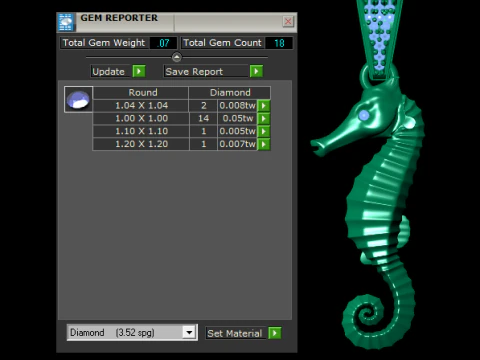The width and height of the screenshot is (480, 360).
Task: Close the Gem Reporter window
Action: click(x=288, y=22)
